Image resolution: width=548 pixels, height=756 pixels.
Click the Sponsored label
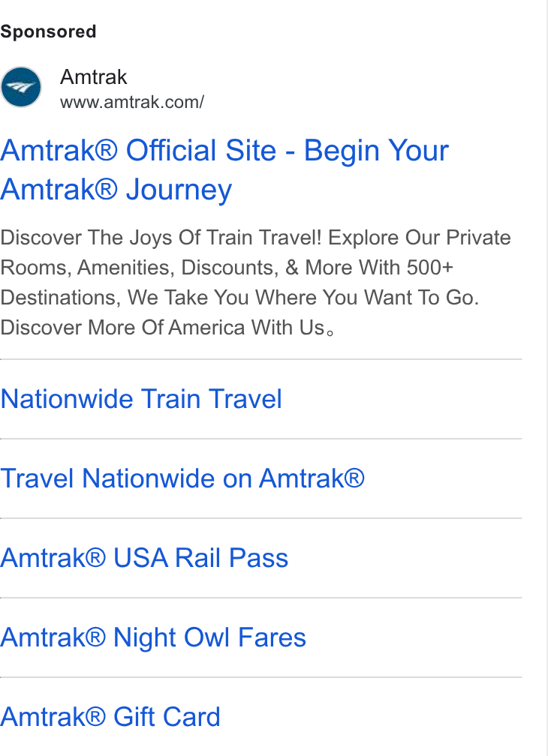point(48,31)
